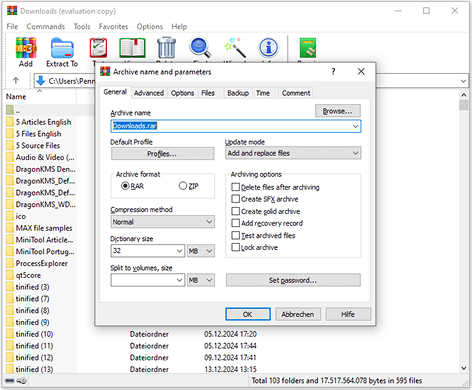Image resolution: width=472 pixels, height=390 pixels.
Task: Open the Commands menu
Action: click(46, 26)
